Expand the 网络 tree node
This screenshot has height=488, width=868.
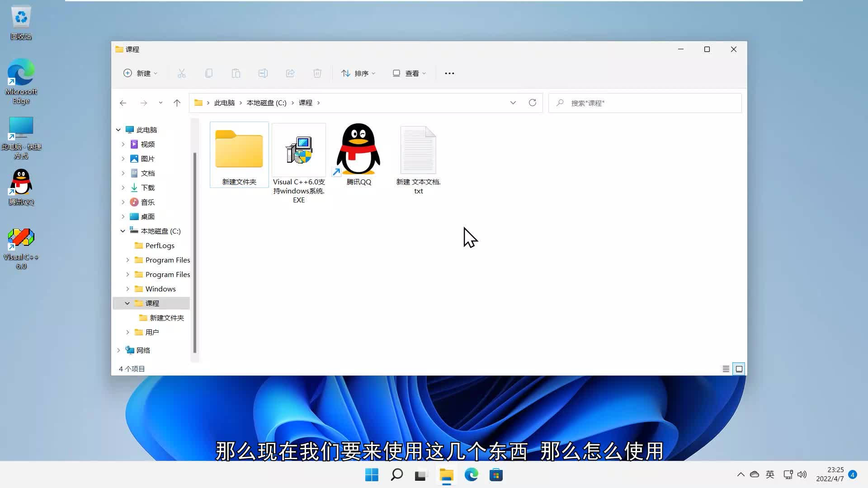[x=118, y=350]
